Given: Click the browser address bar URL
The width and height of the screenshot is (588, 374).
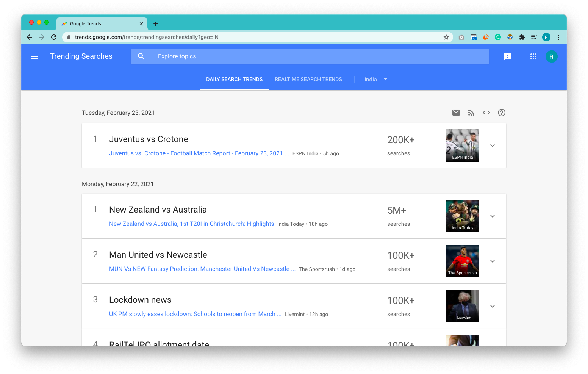Looking at the screenshot, I should pyautogui.click(x=147, y=37).
